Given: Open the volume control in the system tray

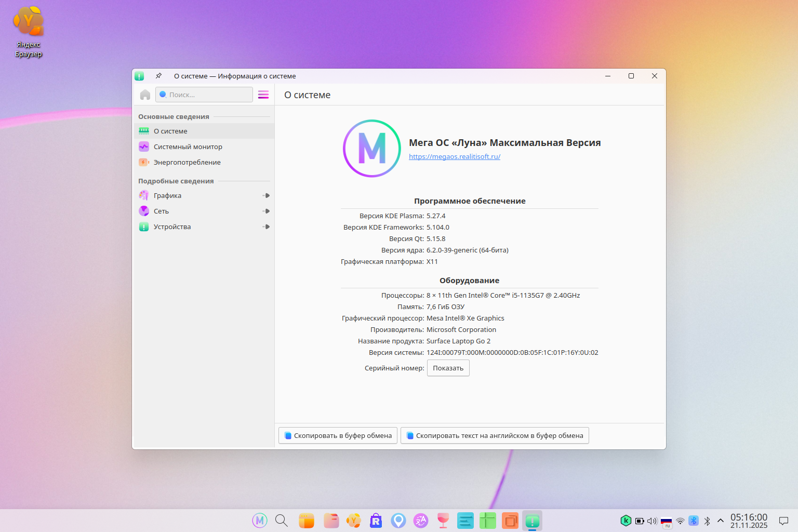Looking at the screenshot, I should (x=652, y=521).
